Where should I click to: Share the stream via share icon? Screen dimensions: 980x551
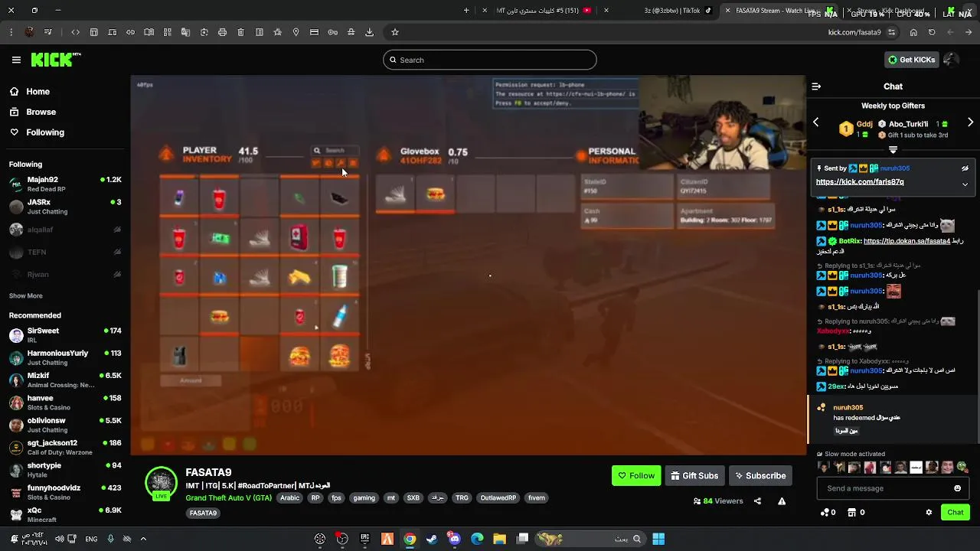tap(757, 501)
